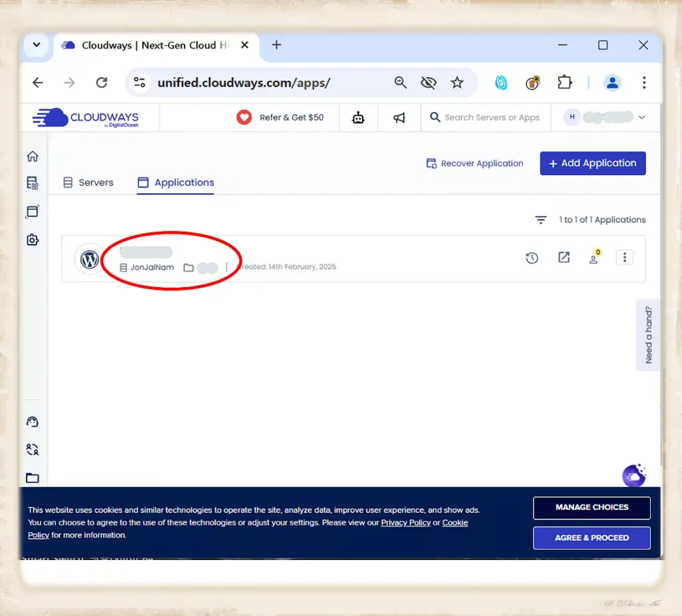Click the robot assistant icon in header
Image resolution: width=682 pixels, height=616 pixels.
[x=358, y=118]
